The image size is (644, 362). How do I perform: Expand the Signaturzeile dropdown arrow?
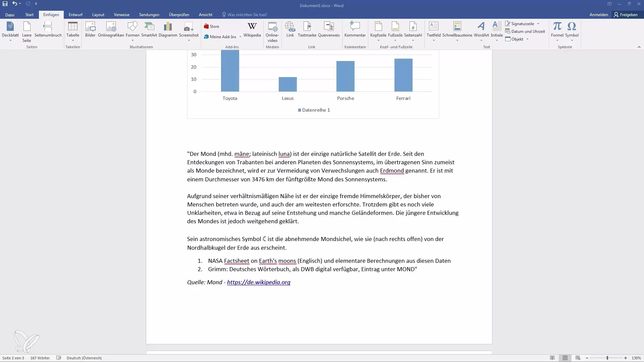click(x=538, y=24)
